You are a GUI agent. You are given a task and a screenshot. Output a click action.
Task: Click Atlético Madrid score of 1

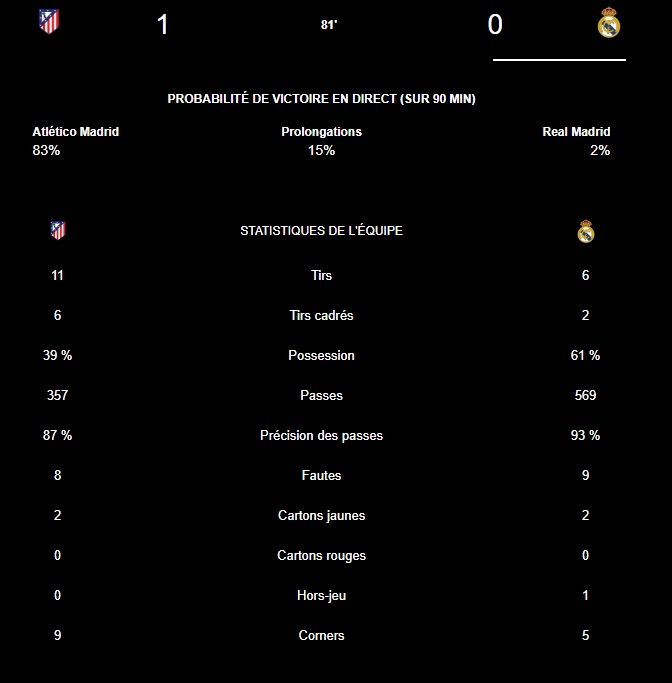(162, 24)
